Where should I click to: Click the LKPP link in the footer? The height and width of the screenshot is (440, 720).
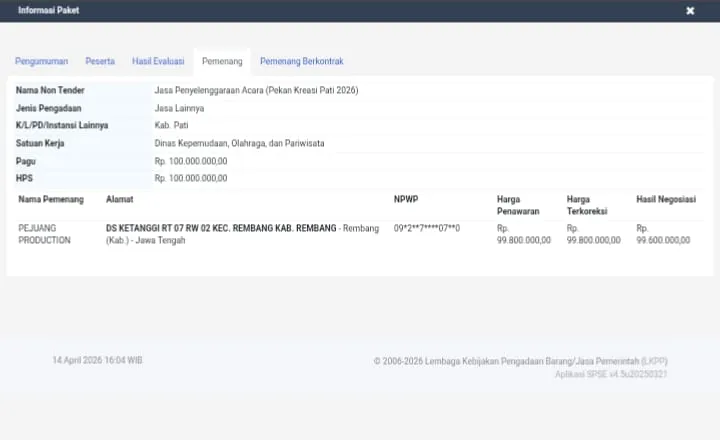point(654,360)
